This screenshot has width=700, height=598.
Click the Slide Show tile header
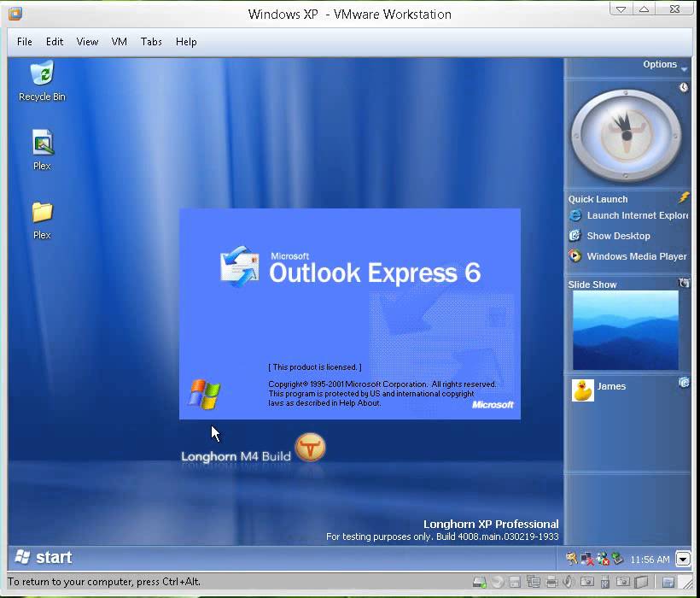pyautogui.click(x=592, y=284)
